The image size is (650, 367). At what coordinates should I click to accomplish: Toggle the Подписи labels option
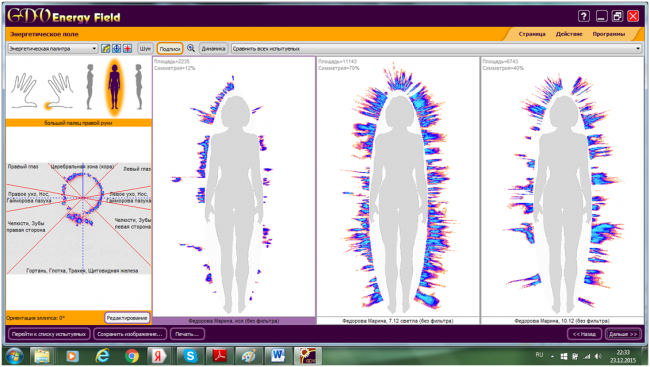tap(170, 49)
